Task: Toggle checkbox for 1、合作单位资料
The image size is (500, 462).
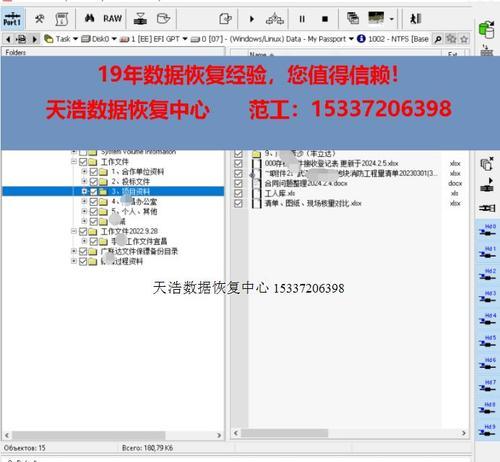Action: tap(94, 172)
